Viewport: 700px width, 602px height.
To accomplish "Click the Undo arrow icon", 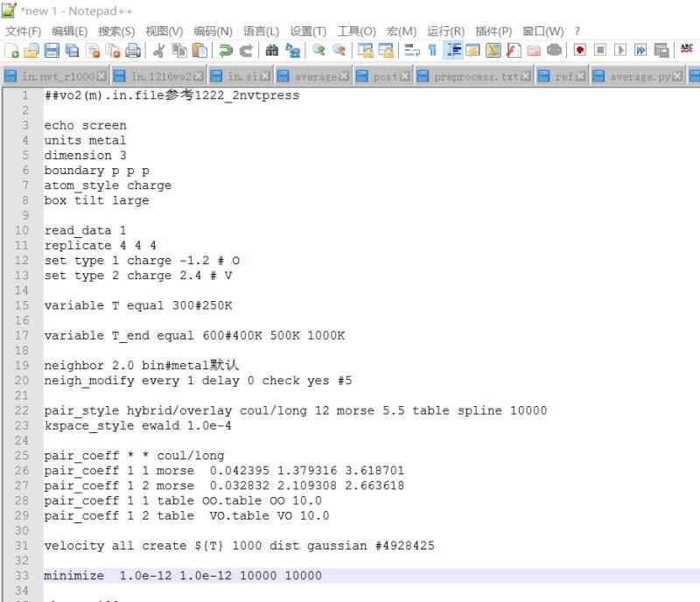I will click(226, 51).
